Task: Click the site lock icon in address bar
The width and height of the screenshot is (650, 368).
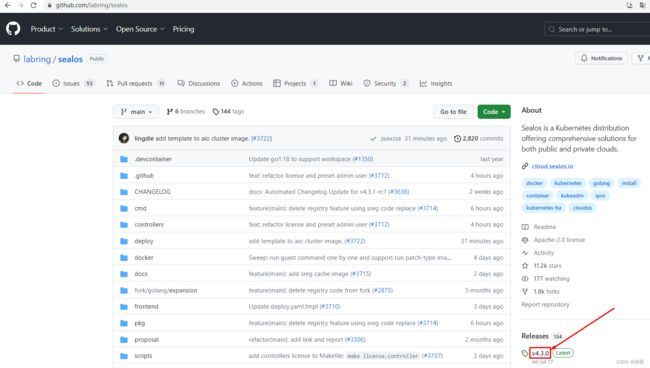Action: [49, 5]
